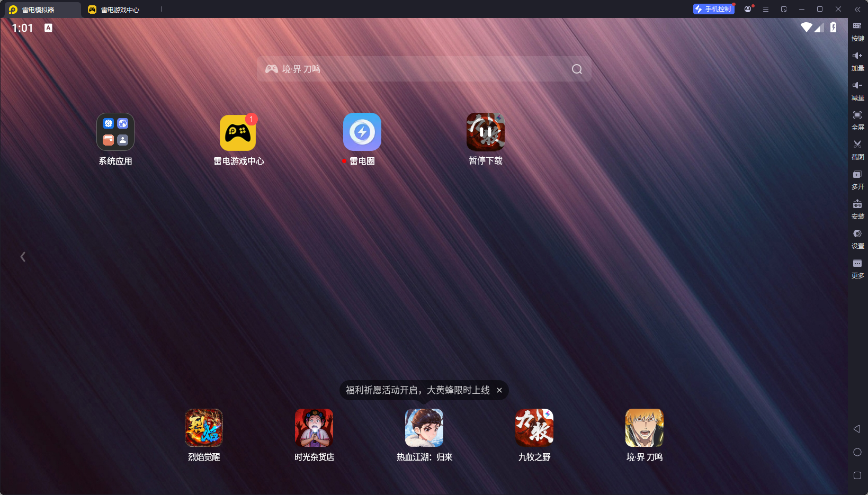Dismiss the 福利祈愿活动开启 tooltip
Screen dimensions: 868x495
point(499,390)
